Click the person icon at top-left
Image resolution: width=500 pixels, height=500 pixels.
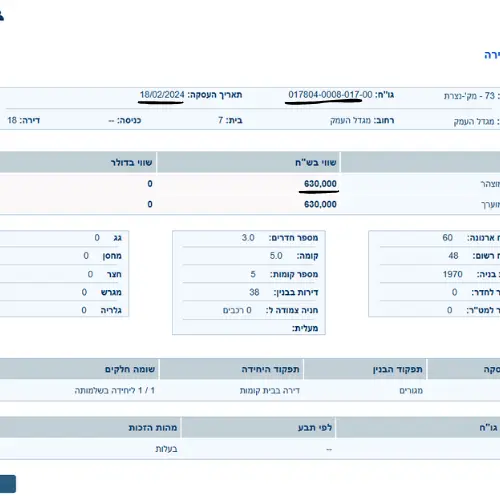point(1,16)
